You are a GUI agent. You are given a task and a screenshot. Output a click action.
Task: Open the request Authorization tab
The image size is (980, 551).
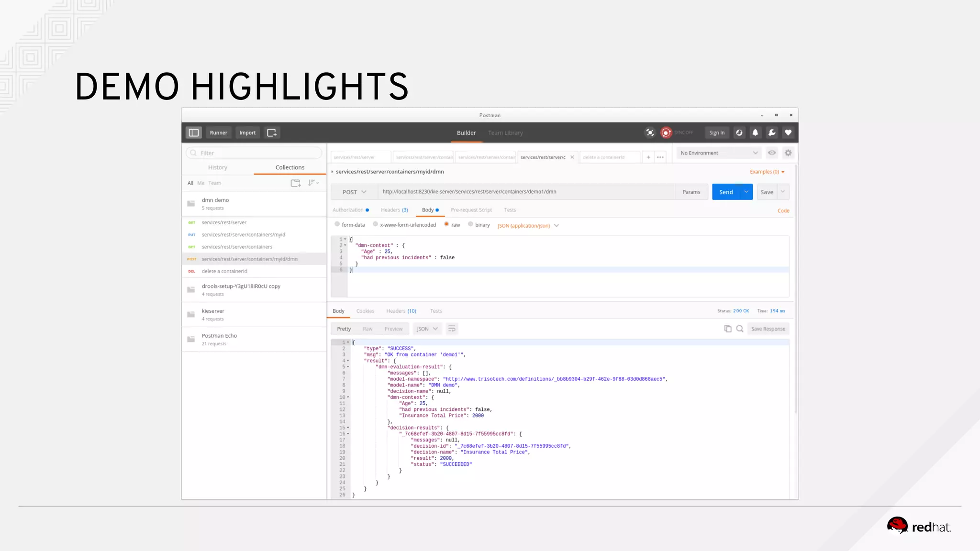pos(351,210)
